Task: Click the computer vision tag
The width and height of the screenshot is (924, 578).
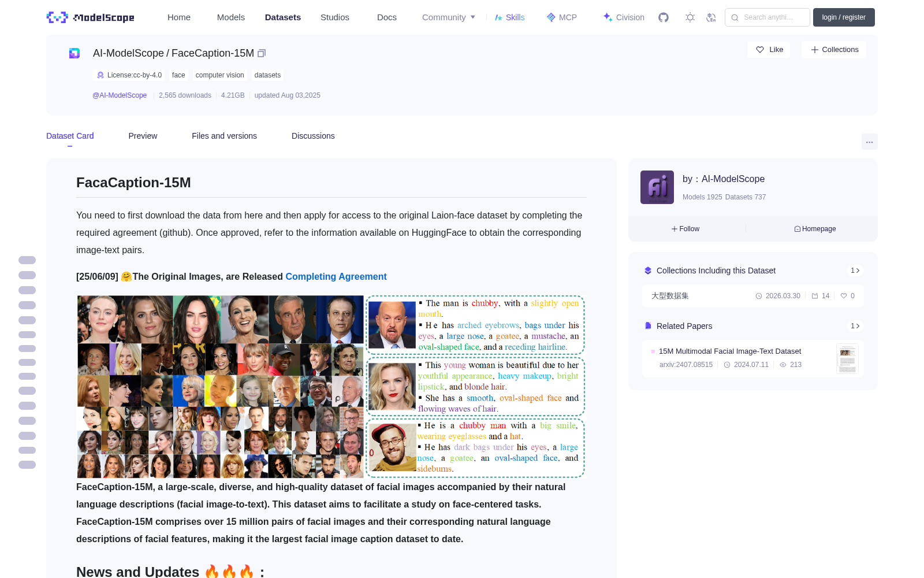Action: [x=219, y=75]
